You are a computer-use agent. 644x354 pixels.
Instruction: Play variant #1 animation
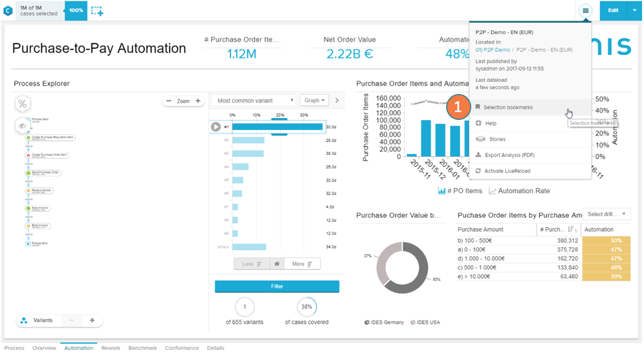(215, 127)
